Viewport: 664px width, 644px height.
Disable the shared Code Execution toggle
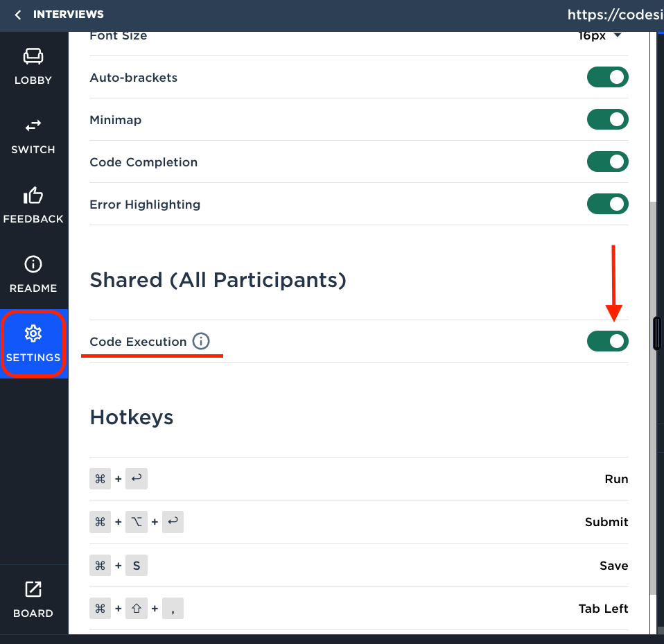(x=607, y=341)
